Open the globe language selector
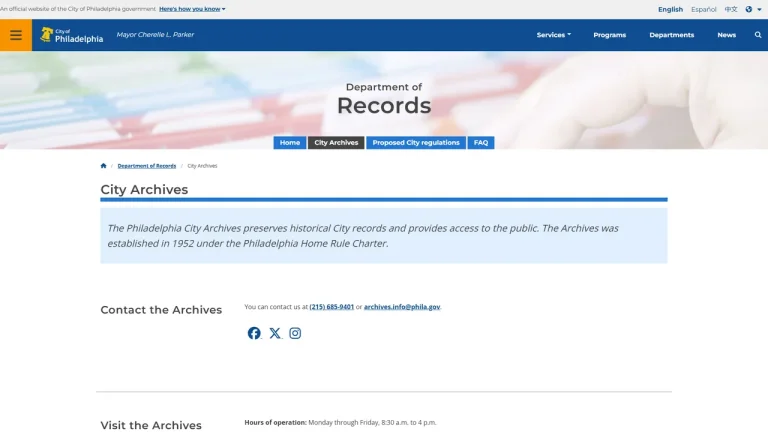Viewport: 768px width, 432px height. click(x=753, y=9)
